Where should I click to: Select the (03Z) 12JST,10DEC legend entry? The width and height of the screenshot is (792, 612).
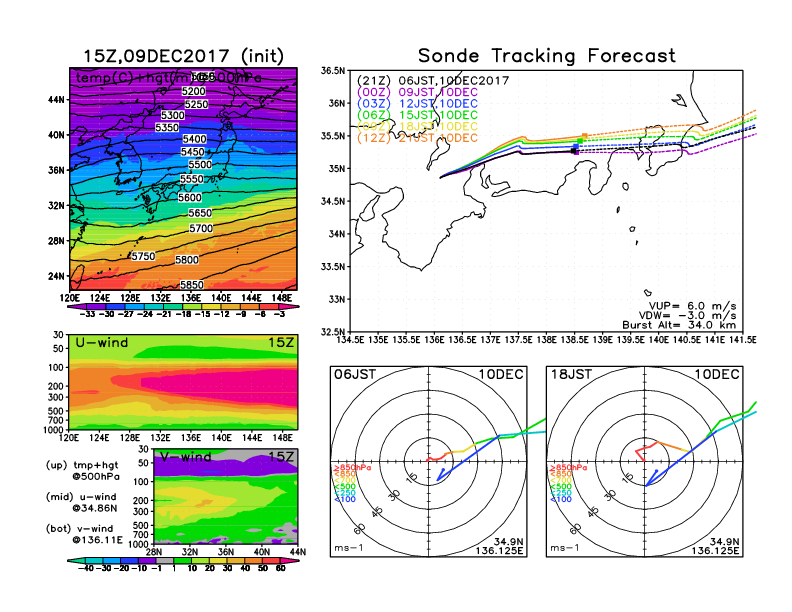click(417, 104)
